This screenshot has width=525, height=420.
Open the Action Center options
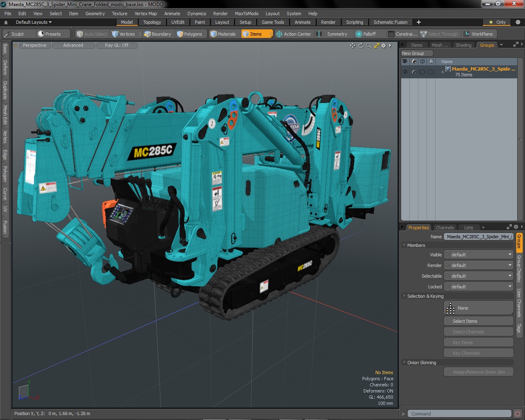[x=294, y=34]
